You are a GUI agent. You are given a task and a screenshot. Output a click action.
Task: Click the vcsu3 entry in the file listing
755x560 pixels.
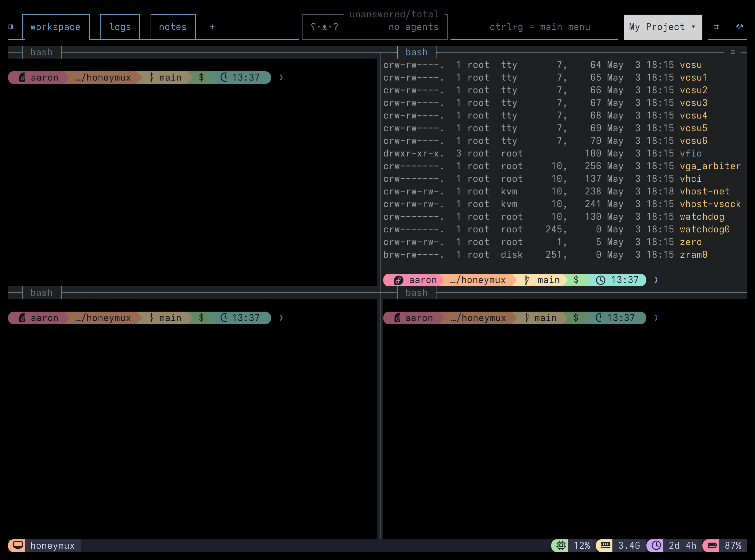pyautogui.click(x=694, y=103)
